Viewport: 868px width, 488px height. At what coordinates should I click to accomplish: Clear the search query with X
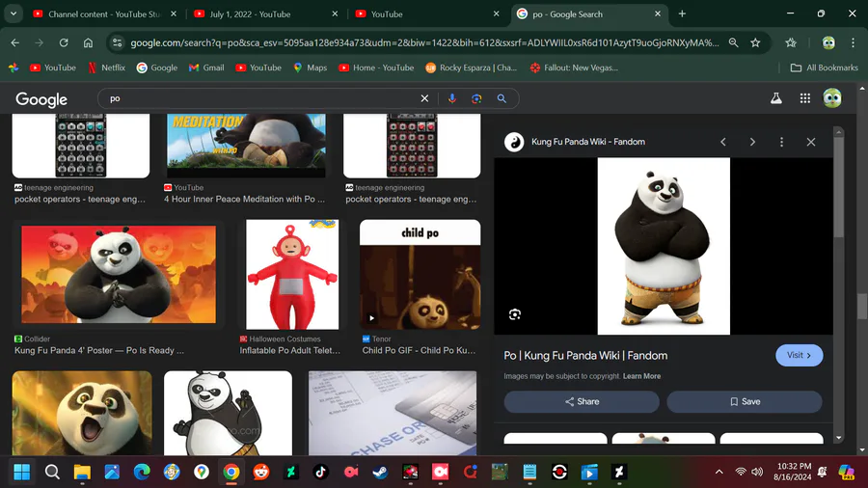click(424, 98)
